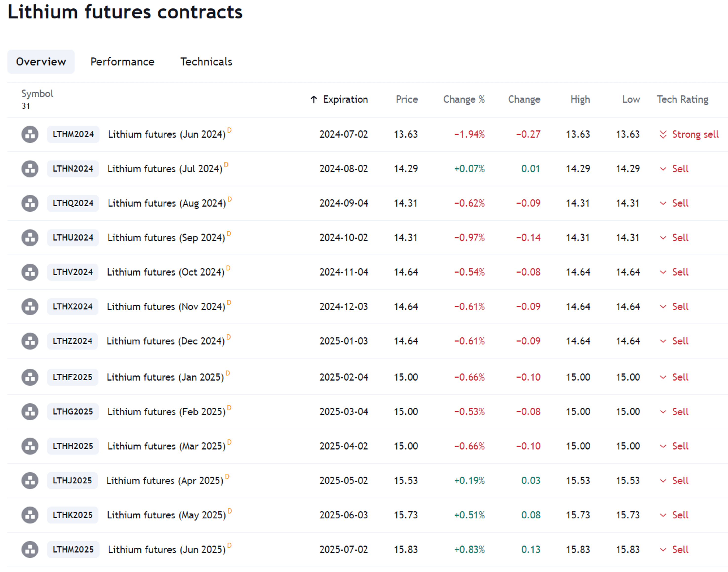The width and height of the screenshot is (728, 572).
Task: Click the round icon next to LTHJ2025
Action: tap(30, 481)
